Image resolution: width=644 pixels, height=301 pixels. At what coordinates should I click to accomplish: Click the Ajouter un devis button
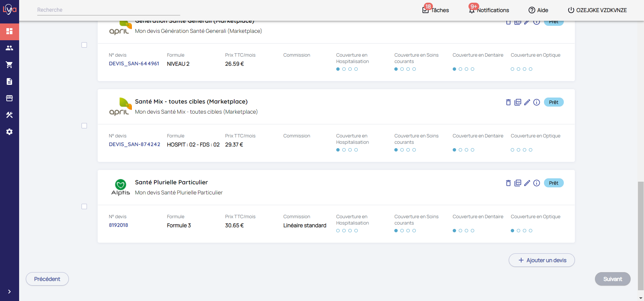pos(542,260)
